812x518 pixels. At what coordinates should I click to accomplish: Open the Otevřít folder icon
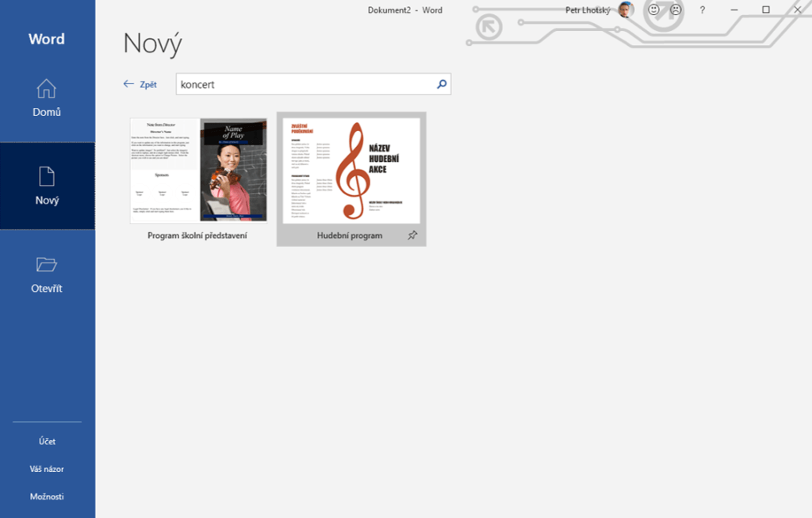[x=47, y=265]
